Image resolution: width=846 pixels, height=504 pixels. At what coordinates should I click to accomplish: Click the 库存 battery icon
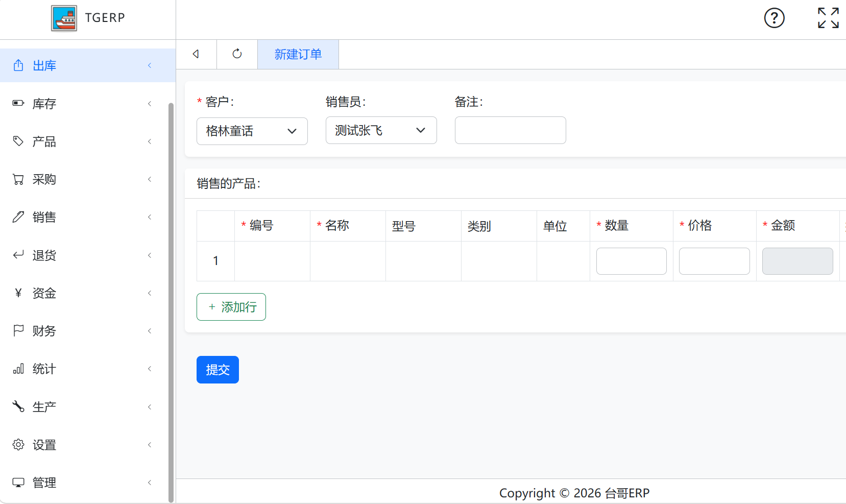[18, 103]
